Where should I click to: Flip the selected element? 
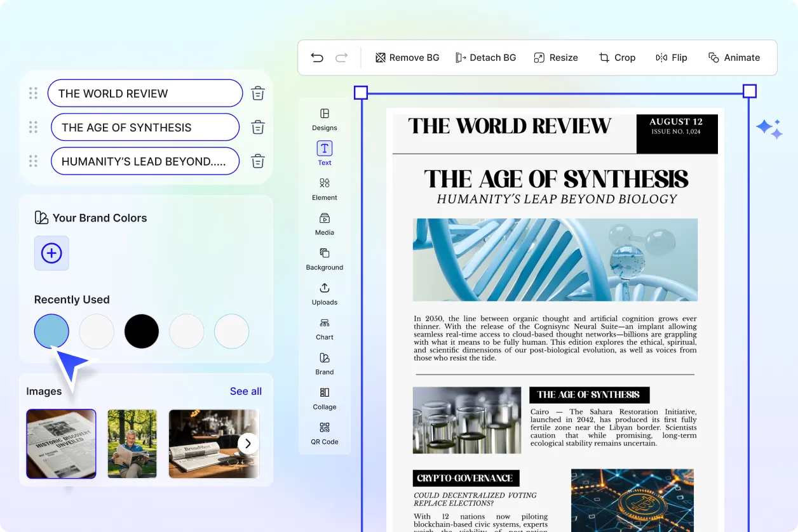672,58
